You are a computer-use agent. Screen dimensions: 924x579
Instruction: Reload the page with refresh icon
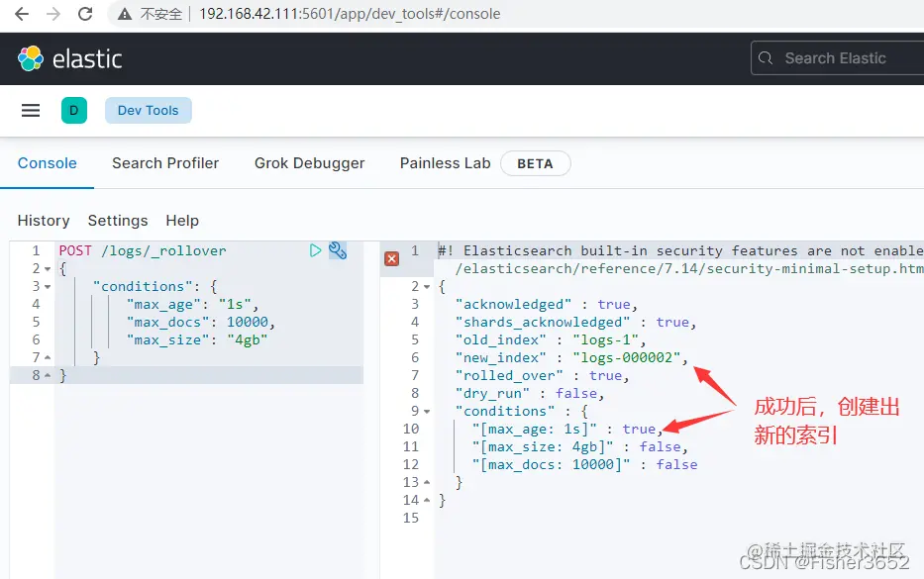(85, 14)
